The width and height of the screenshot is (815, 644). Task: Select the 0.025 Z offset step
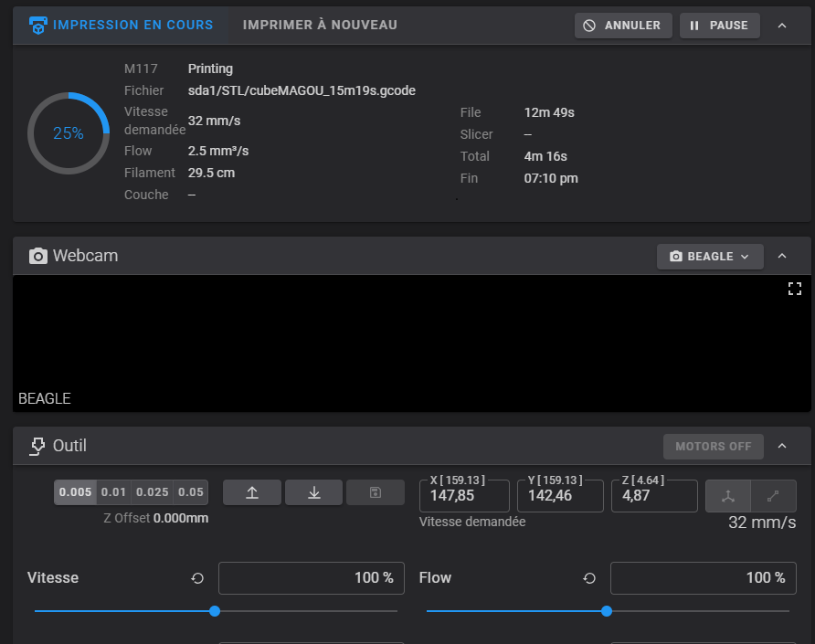152,492
